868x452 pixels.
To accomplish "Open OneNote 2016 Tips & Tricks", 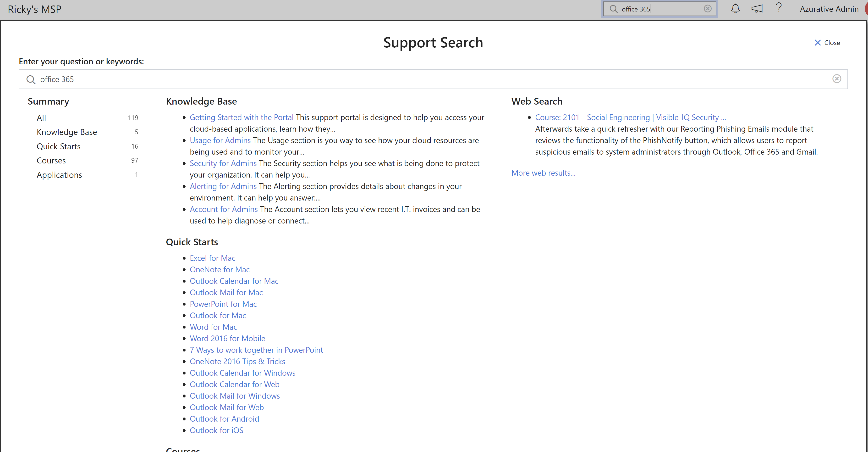I will click(237, 361).
